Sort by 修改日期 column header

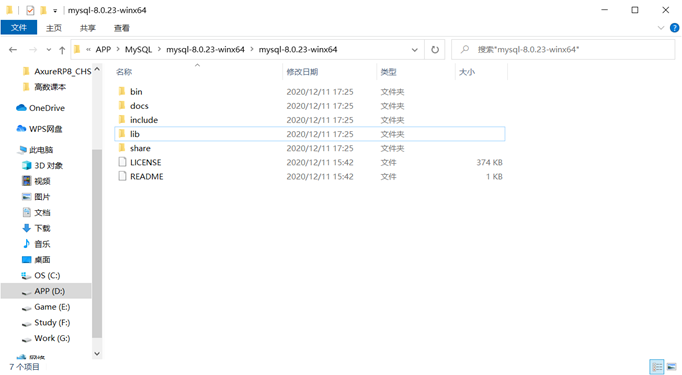pos(302,72)
